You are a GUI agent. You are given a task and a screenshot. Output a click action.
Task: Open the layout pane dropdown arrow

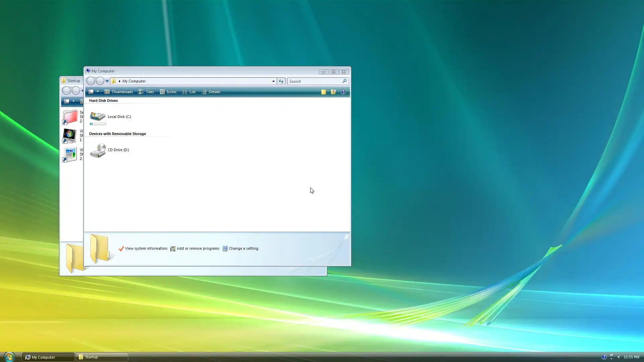pyautogui.click(x=98, y=92)
